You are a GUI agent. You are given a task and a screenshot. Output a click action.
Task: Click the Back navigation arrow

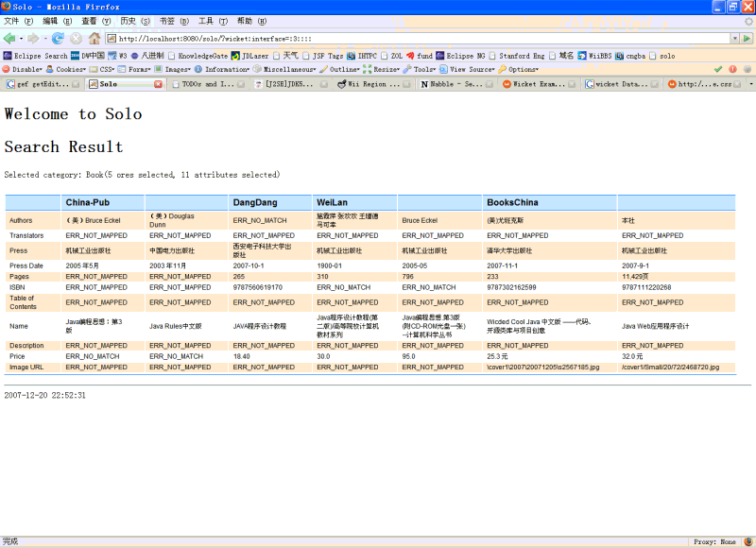click(9, 38)
